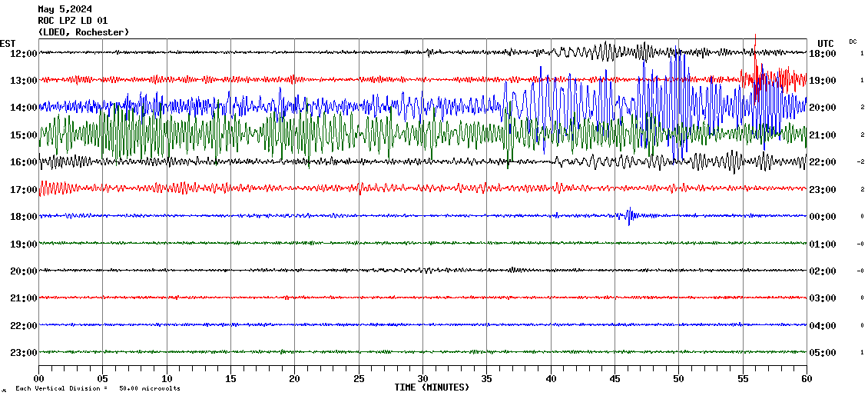Select the 05:00 UTC row label
Screen dimensions: 868x399
(823, 353)
